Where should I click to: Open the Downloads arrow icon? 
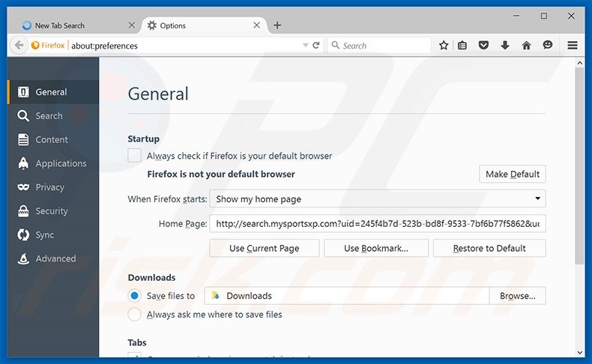click(505, 46)
